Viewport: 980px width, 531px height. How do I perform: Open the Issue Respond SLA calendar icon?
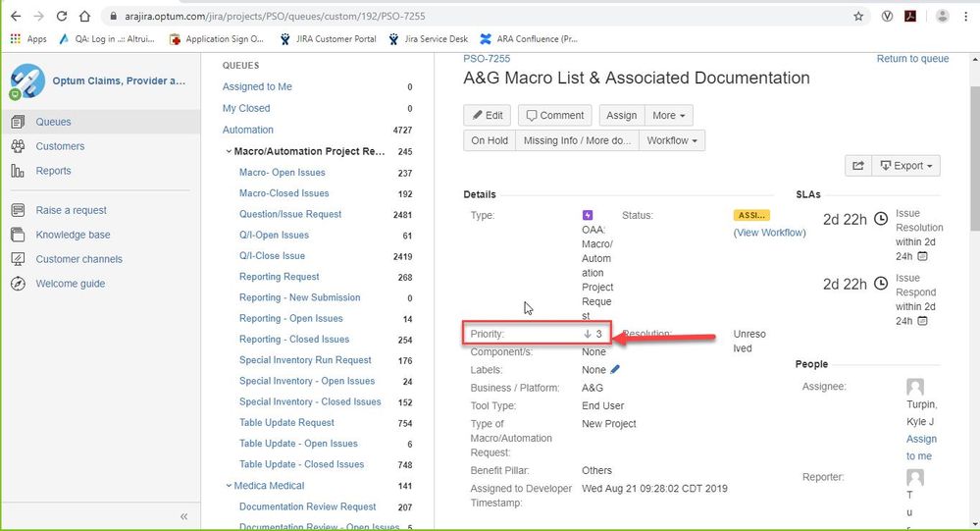pyautogui.click(x=922, y=321)
